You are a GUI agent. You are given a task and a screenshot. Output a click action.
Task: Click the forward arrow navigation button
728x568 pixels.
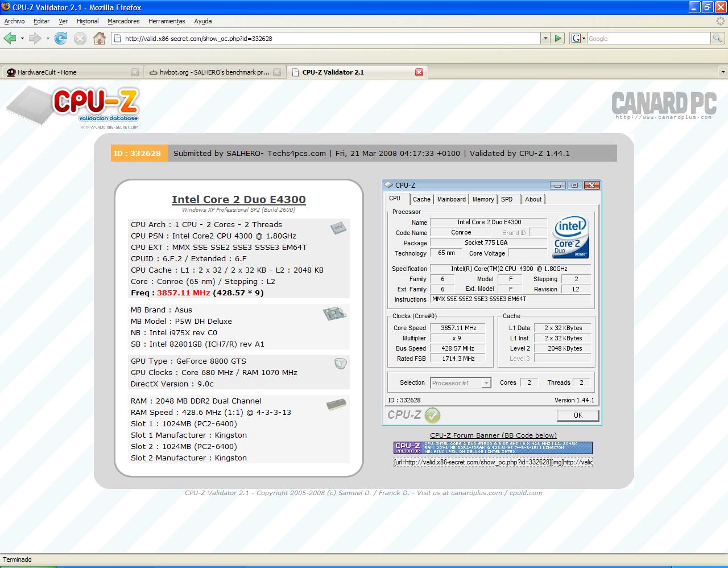(35, 38)
